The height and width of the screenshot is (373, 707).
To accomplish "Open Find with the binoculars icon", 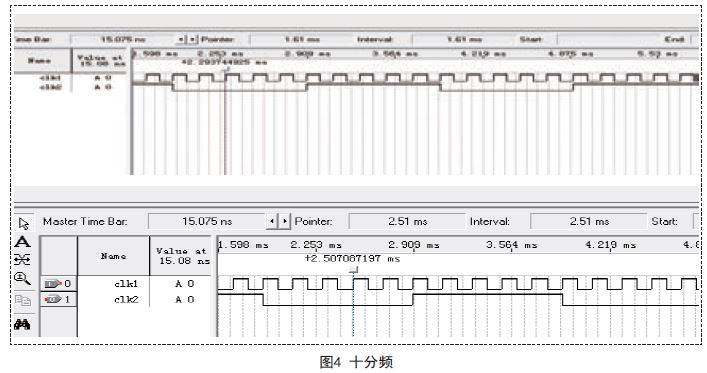I will pos(23,324).
